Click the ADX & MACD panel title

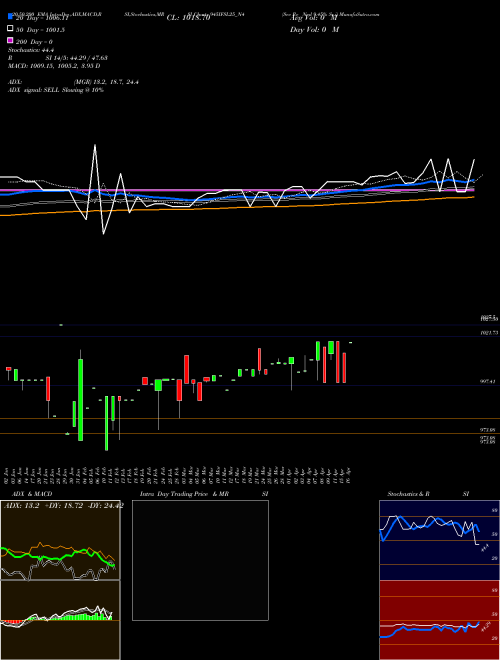coord(32,494)
